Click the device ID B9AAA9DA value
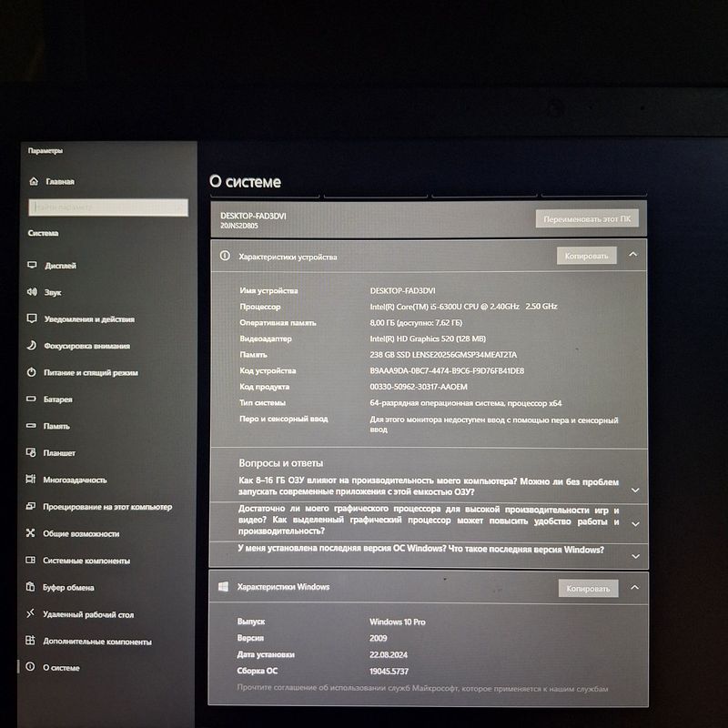 [447, 370]
